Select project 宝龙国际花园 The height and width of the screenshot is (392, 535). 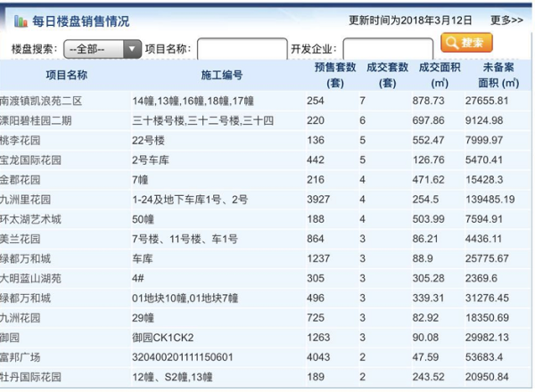[x=30, y=160]
